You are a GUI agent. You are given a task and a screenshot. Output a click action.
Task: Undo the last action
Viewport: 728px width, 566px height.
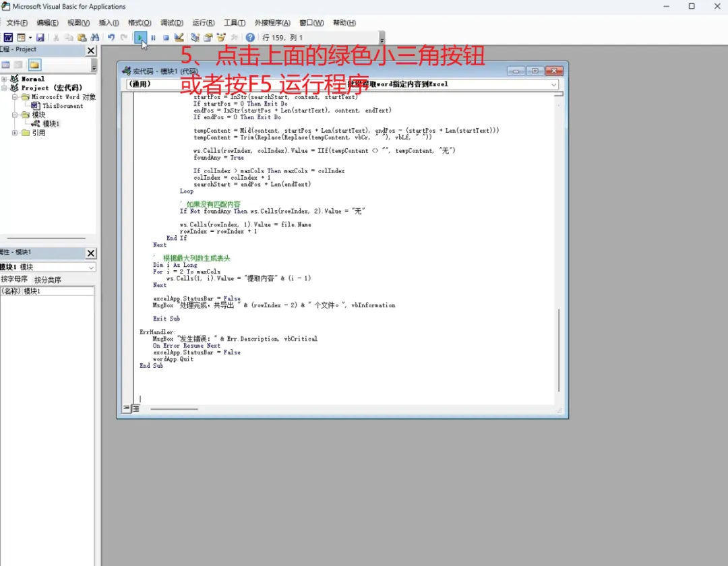(x=111, y=38)
